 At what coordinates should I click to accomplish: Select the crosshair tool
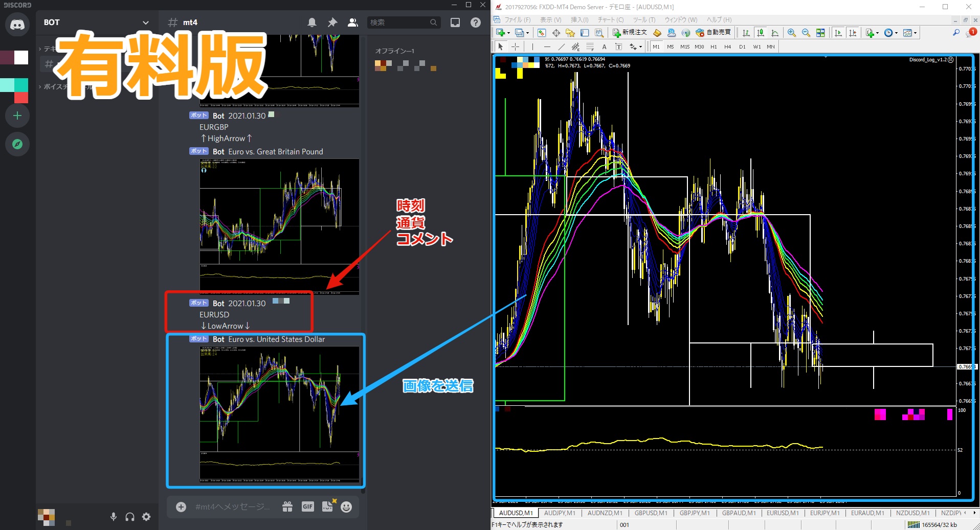tap(515, 47)
